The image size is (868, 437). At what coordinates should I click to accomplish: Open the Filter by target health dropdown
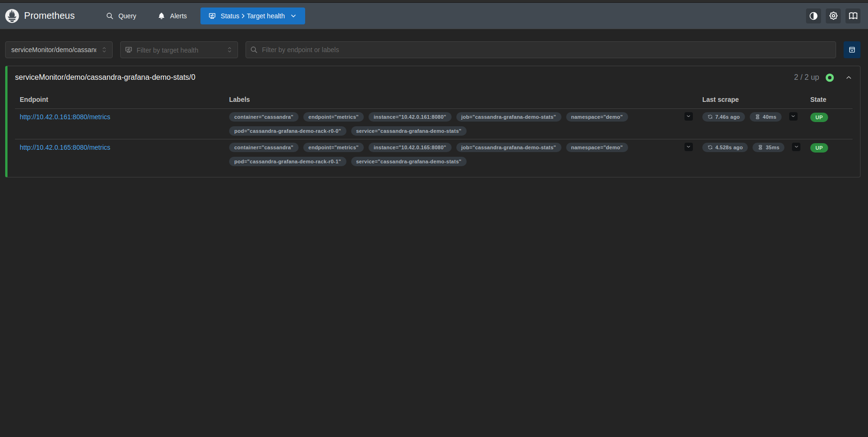179,50
